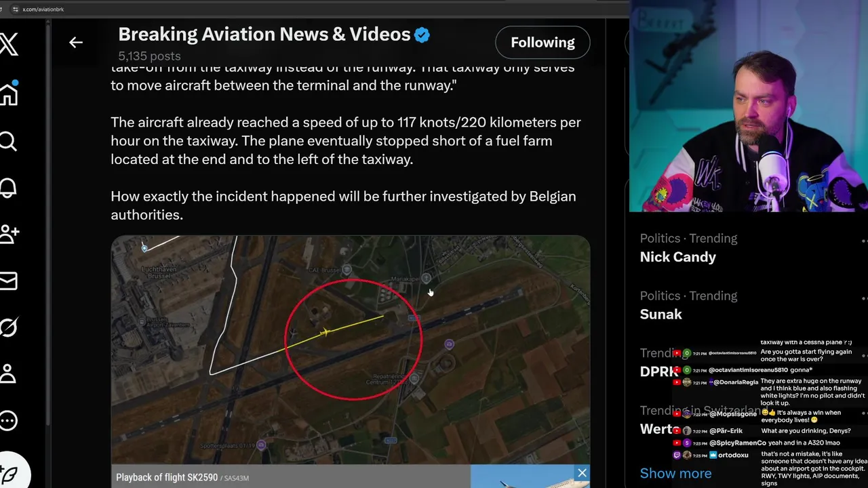Click the X logo in the sidebar
Viewport: 868px width, 488px height.
coord(9,45)
